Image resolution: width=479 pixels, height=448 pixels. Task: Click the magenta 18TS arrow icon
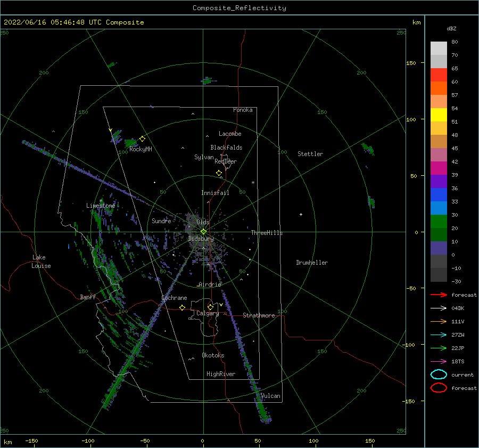[x=439, y=362]
